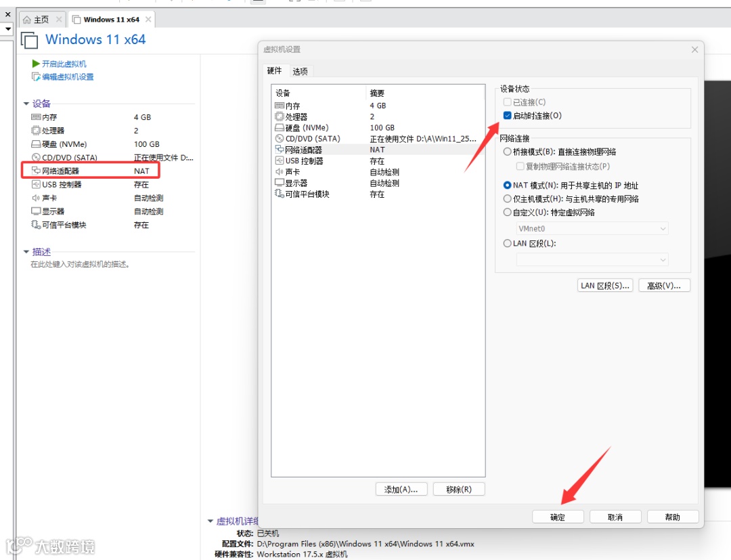Select 仅主机模式 radio button
731x560 pixels.
(507, 198)
